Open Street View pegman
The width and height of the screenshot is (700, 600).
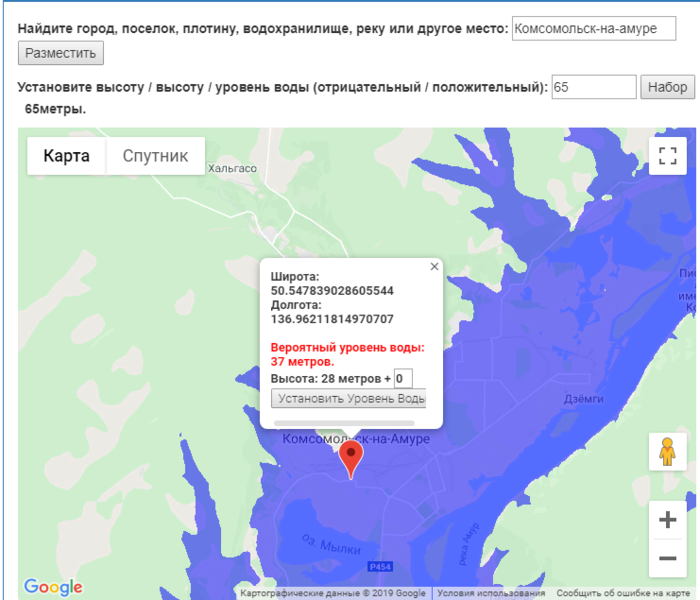point(667,452)
